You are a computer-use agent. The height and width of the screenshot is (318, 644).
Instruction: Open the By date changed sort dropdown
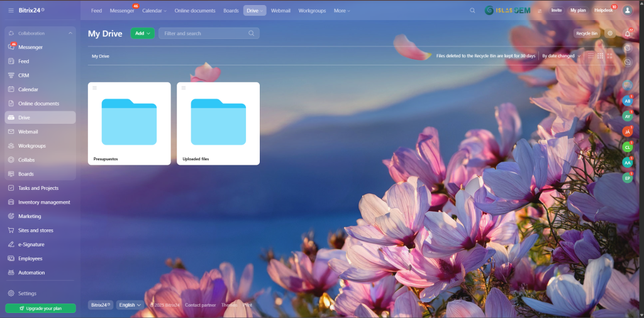point(560,56)
